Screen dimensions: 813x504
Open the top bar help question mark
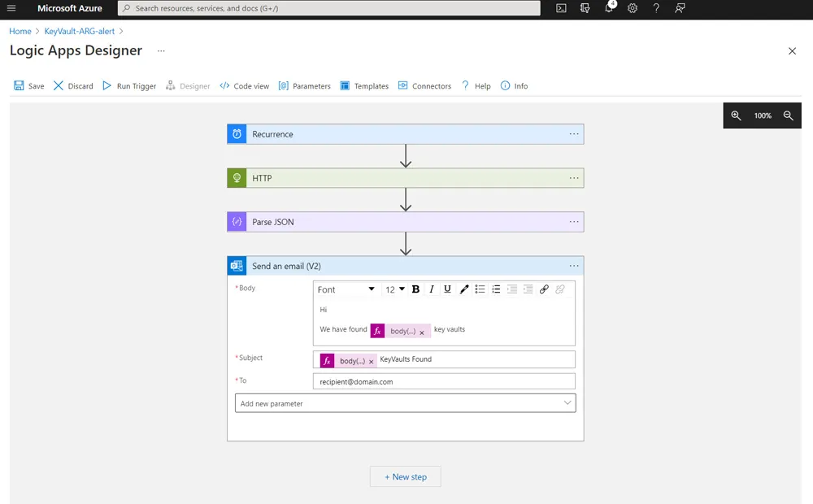point(656,8)
